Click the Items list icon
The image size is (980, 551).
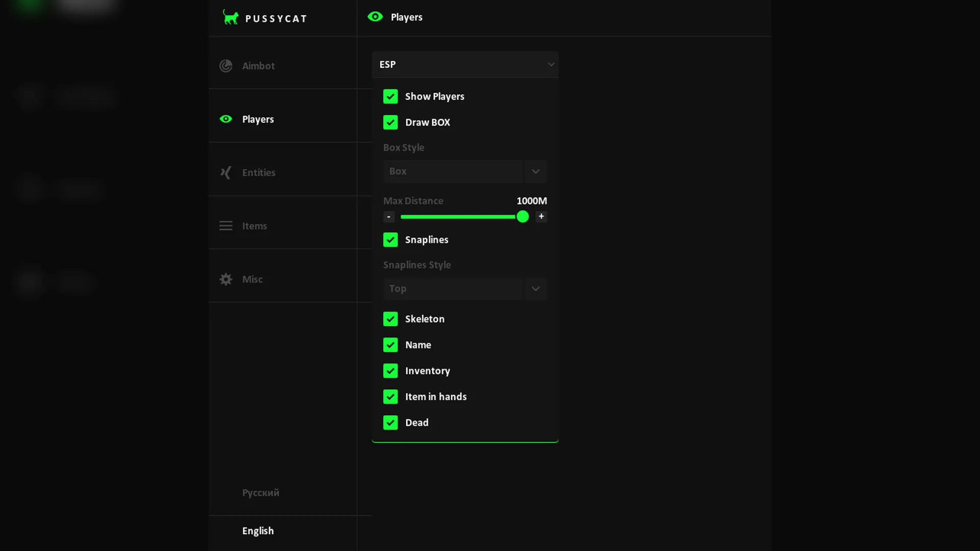(x=226, y=226)
